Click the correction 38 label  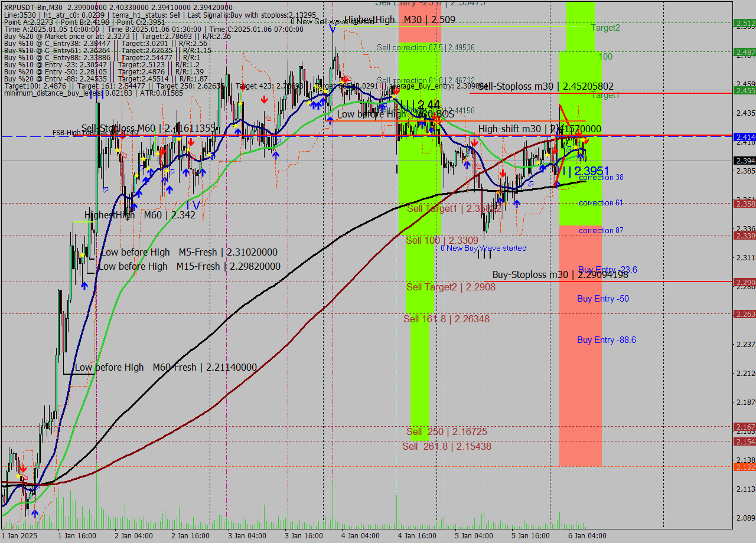tap(601, 177)
